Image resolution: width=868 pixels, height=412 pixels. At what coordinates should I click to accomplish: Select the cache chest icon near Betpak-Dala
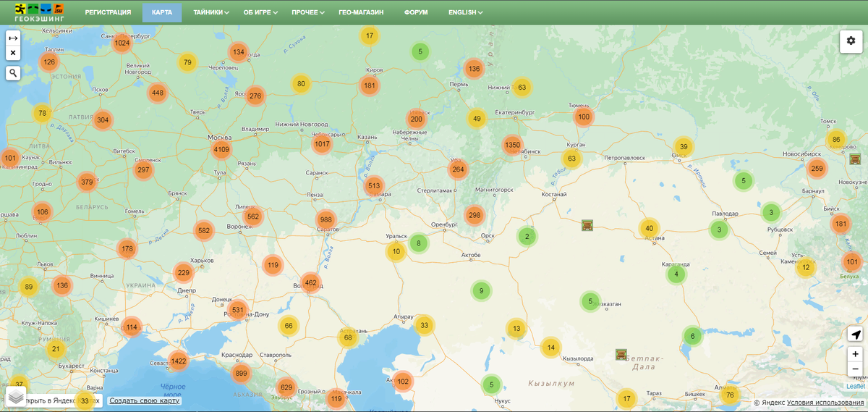(621, 354)
